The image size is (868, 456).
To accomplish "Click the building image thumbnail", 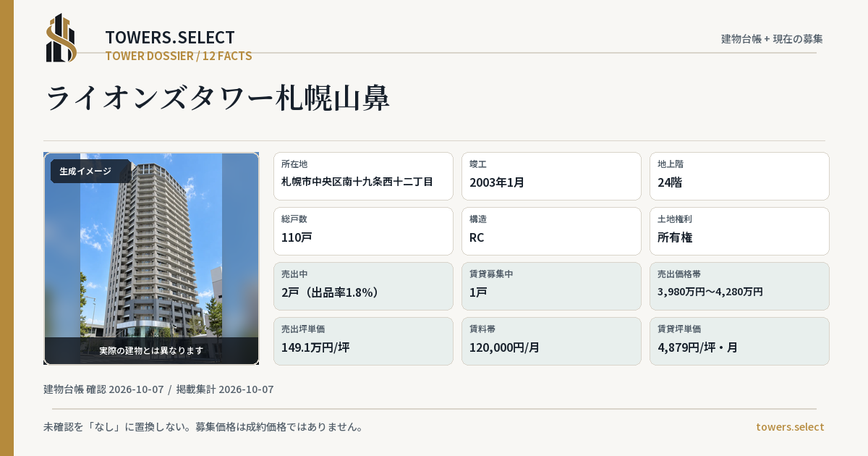I will point(151,258).
